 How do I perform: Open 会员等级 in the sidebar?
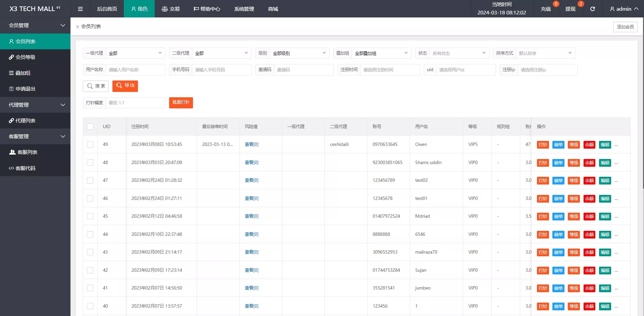tap(25, 57)
